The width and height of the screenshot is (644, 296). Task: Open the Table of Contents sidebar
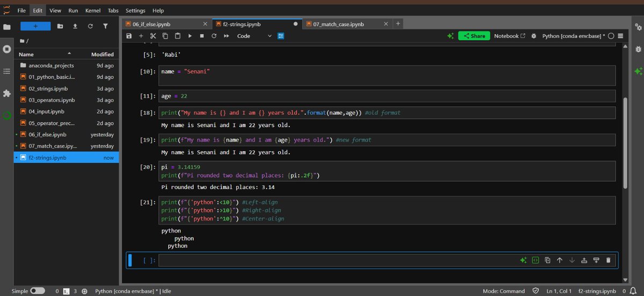coord(7,71)
